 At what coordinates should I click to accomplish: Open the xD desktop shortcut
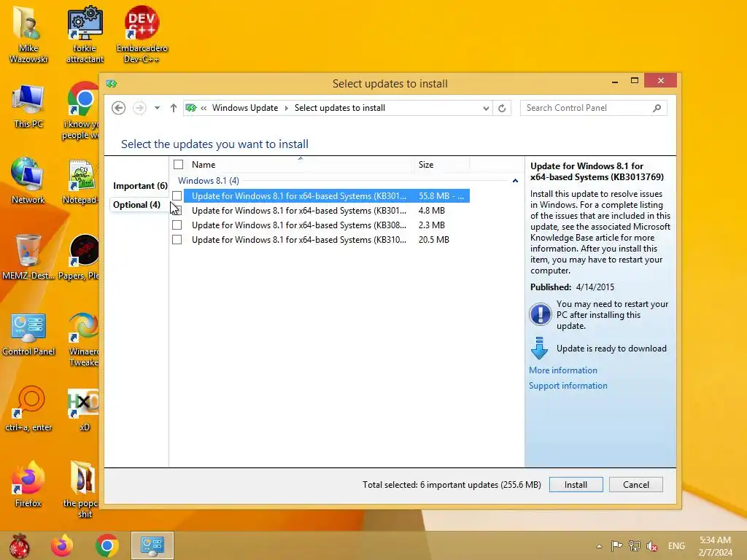[x=84, y=408]
